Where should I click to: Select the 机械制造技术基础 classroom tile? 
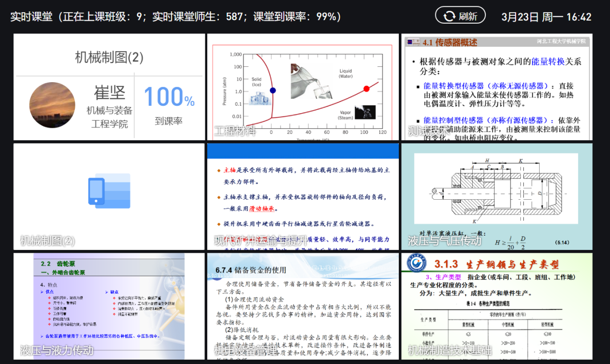click(496, 306)
